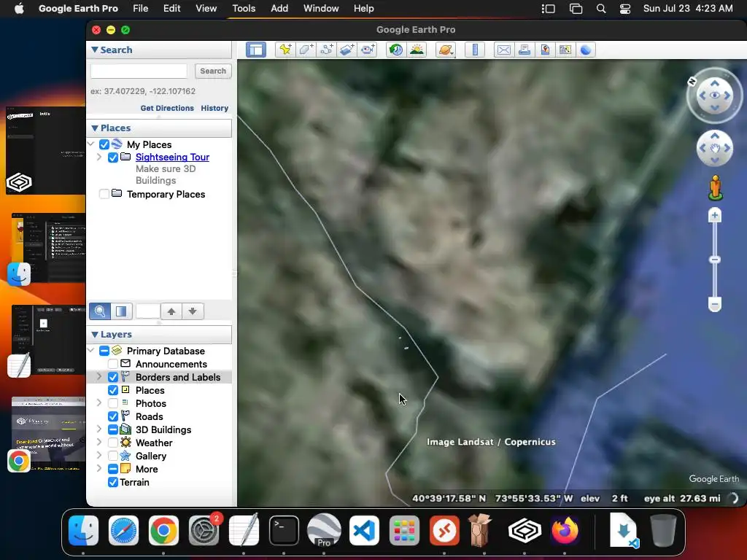Image resolution: width=747 pixels, height=560 pixels.
Task: Open the View menu
Action: pyautogui.click(x=206, y=9)
